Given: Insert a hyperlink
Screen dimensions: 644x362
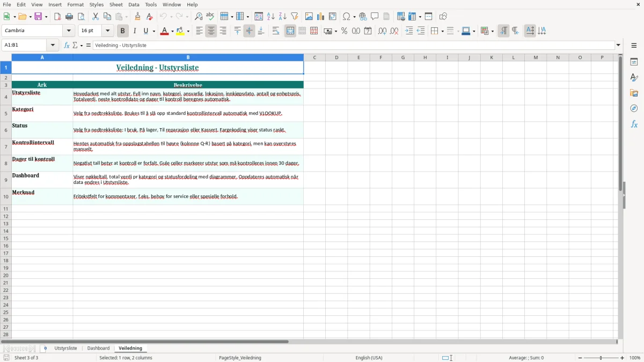Looking at the screenshot, I should pos(363,17).
